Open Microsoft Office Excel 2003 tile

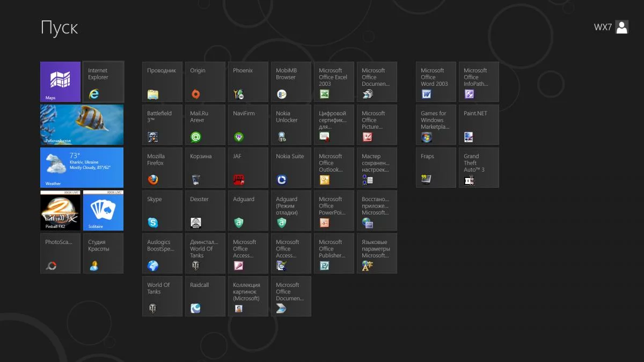[x=334, y=82]
